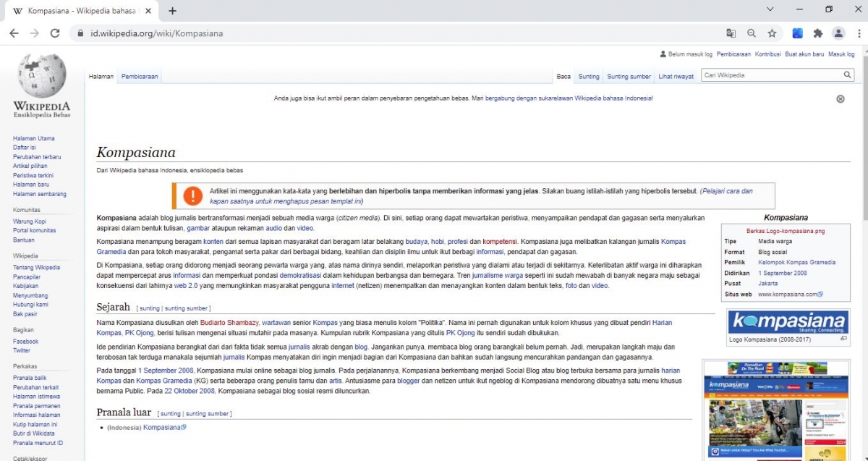This screenshot has width=868, height=461.
Task: Open the blue extension icon
Action: pyautogui.click(x=797, y=33)
